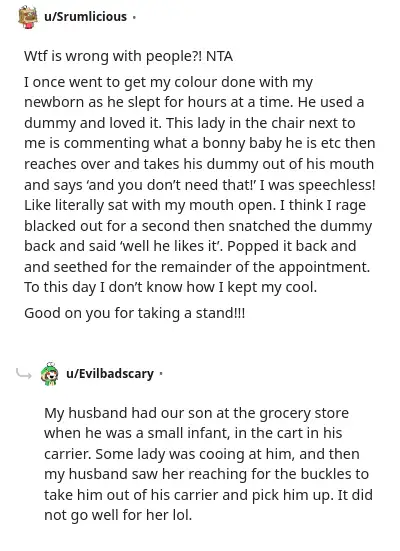The height and width of the screenshot is (551, 400).
Task: Click line starting 'blacked out for a second'
Action: (198, 226)
